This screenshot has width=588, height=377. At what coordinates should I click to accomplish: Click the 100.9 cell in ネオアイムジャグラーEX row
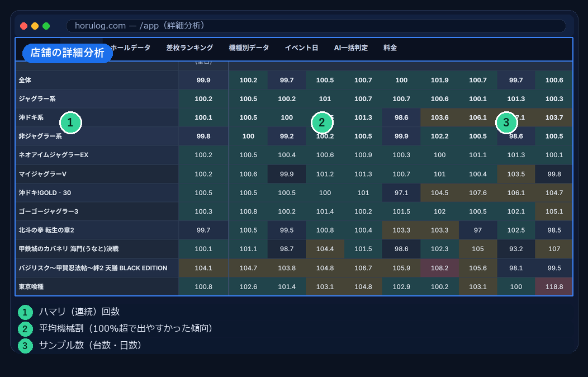point(363,155)
